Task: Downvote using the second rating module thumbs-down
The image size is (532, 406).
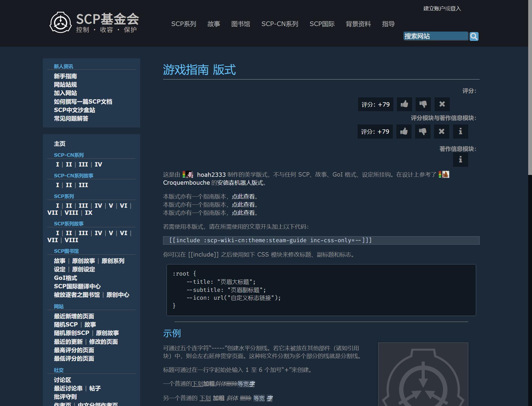Action: point(423,132)
